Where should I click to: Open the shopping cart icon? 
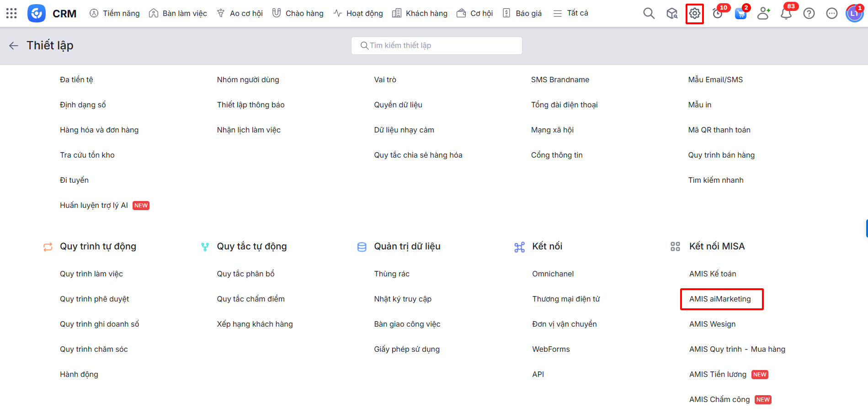740,13
